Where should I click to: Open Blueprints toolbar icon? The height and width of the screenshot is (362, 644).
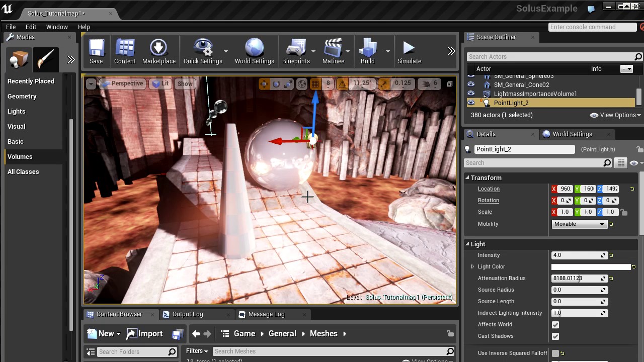pos(296,52)
